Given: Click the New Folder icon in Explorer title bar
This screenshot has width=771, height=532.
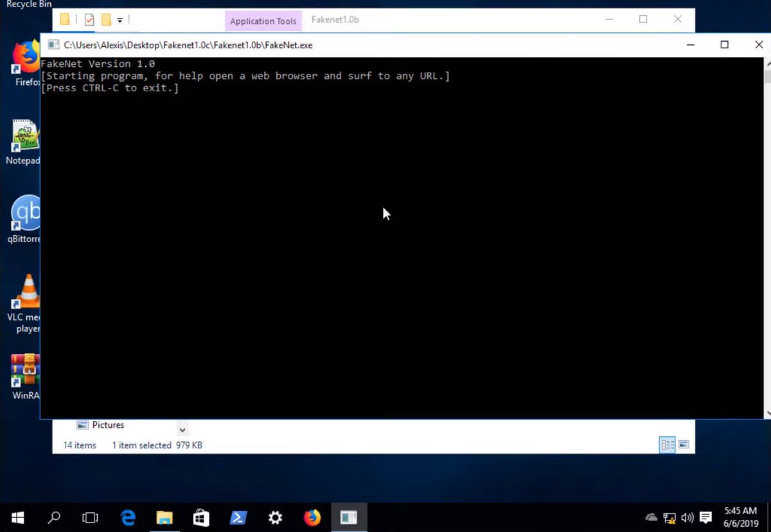Looking at the screenshot, I should (106, 20).
